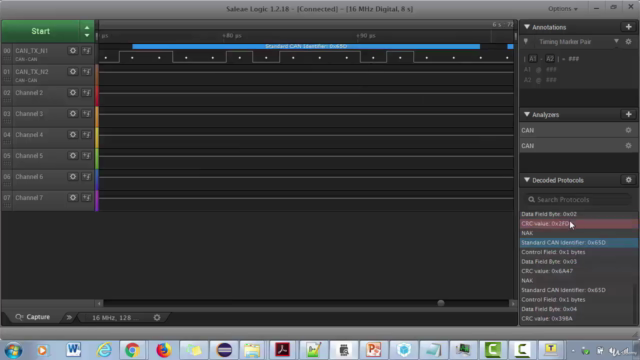
Task: Open settings gear for Channel 5
Action: pos(73,156)
